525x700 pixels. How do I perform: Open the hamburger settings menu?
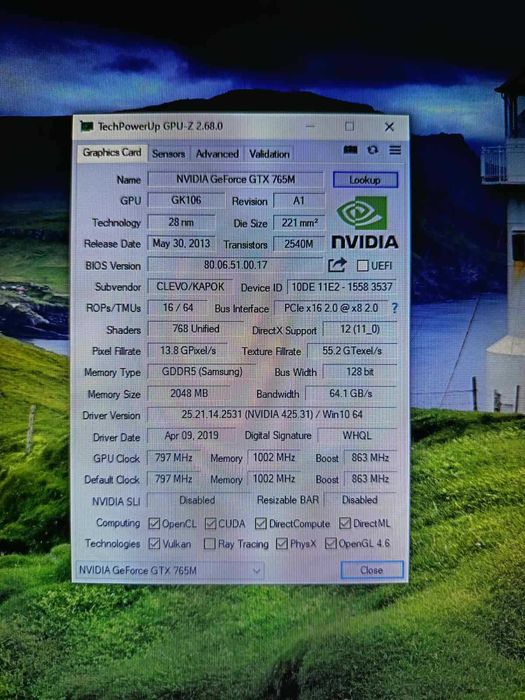pos(395,150)
